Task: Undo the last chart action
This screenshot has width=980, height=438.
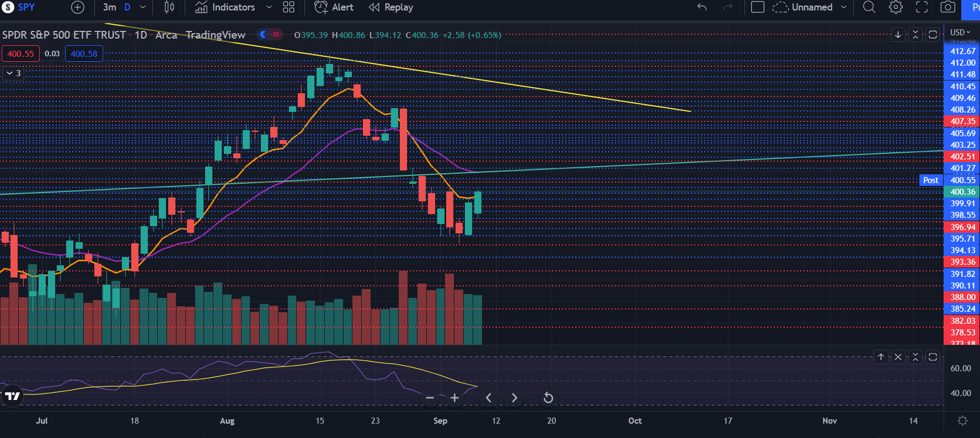Action: click(702, 7)
